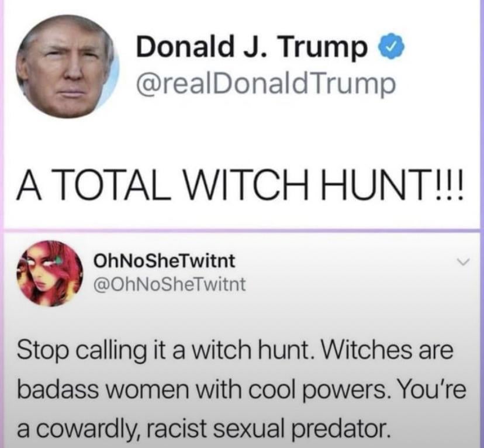Open the @realDonaldTrump handle link
Viewport: 484px width, 448px height.
click(266, 84)
